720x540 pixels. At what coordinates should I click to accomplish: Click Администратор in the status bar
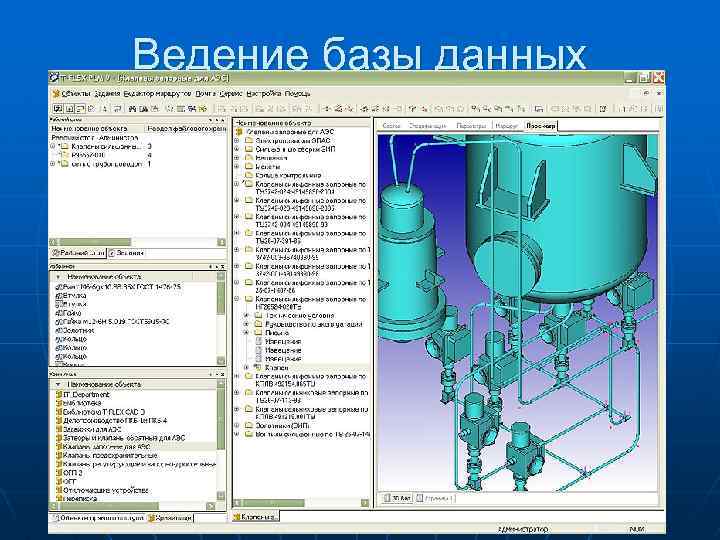(523, 529)
